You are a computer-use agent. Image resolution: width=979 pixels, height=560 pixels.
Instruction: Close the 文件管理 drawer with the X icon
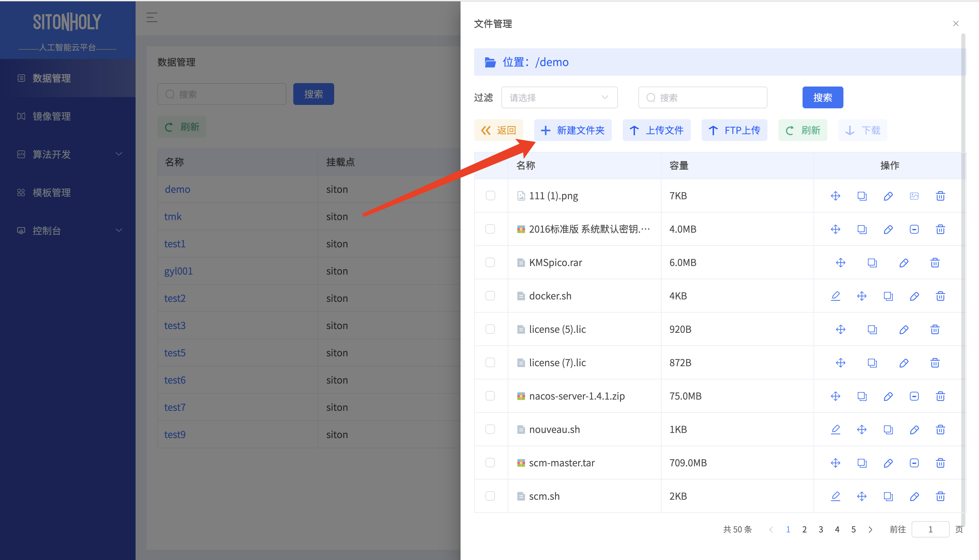pos(955,24)
